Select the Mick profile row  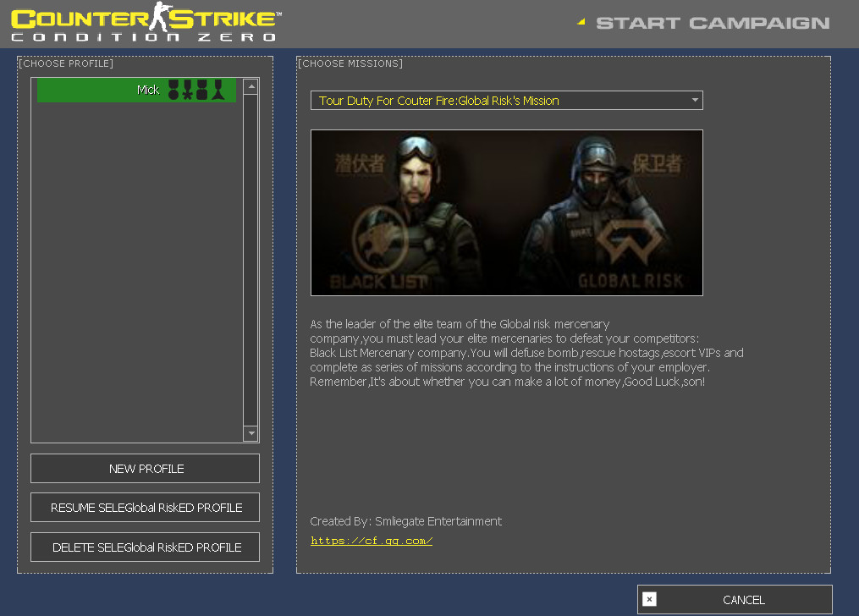[x=136, y=90]
